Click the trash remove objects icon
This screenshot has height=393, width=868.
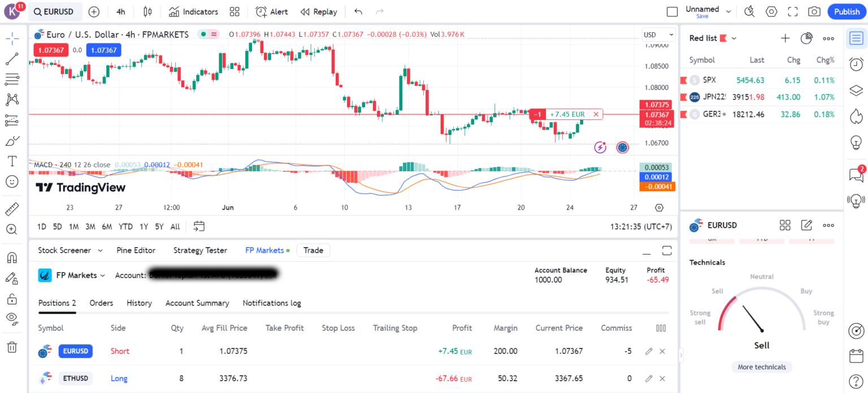pos(12,347)
